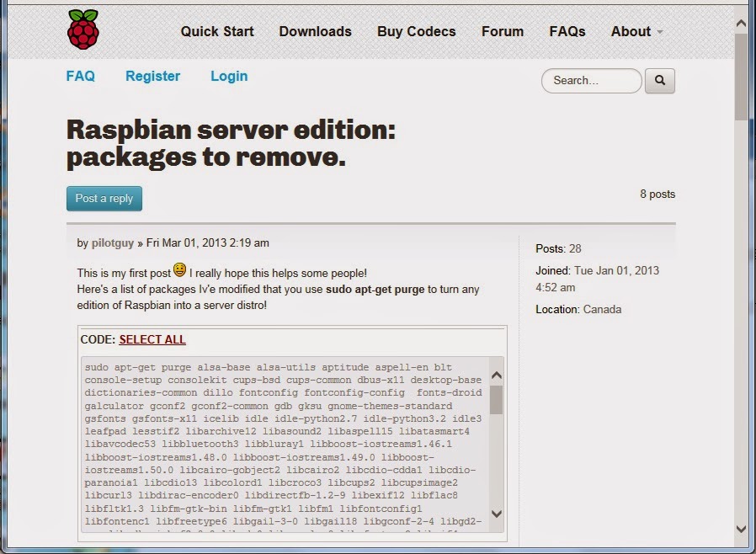Viewport: 756px width, 554px height.
Task: Click the page scrollbar thumb
Action: point(741,77)
